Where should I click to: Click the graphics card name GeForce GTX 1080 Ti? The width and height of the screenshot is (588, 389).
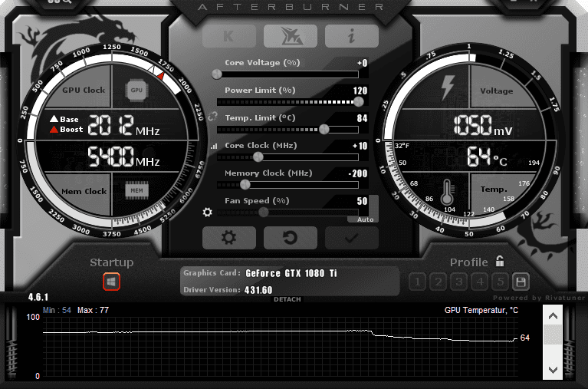(291, 273)
